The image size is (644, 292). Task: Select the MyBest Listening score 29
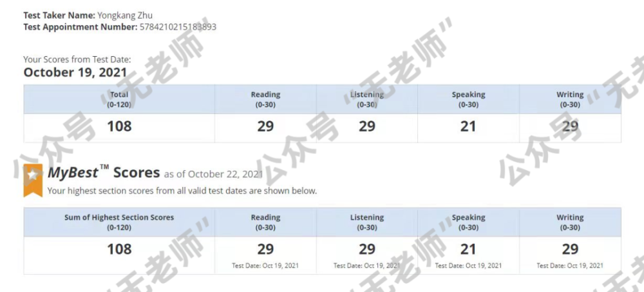[x=367, y=249]
